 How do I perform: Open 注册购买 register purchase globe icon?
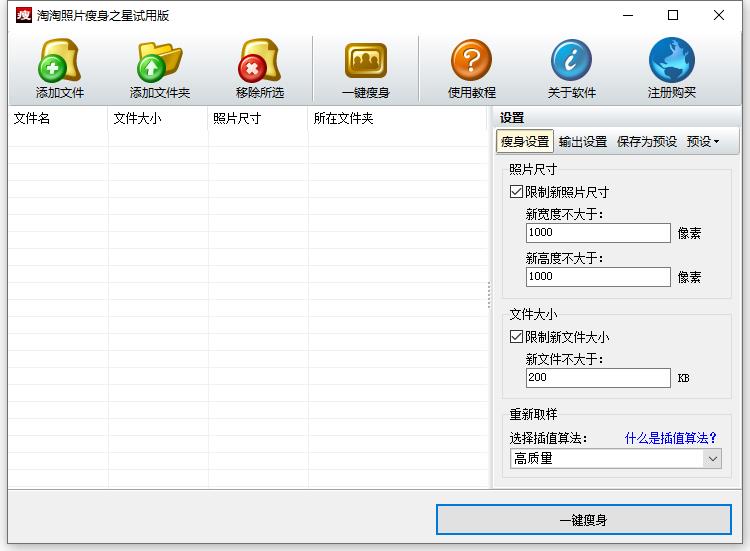click(672, 60)
